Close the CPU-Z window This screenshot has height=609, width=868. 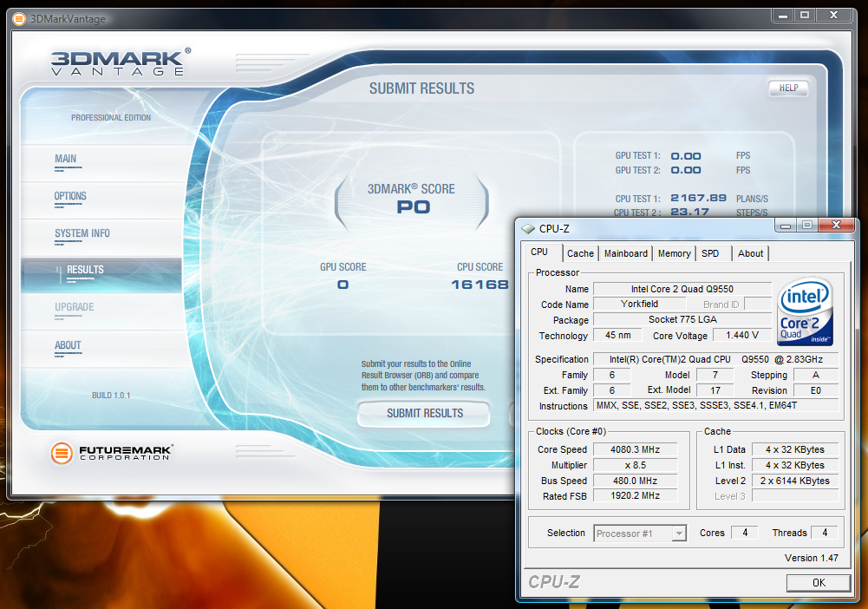pyautogui.click(x=837, y=225)
